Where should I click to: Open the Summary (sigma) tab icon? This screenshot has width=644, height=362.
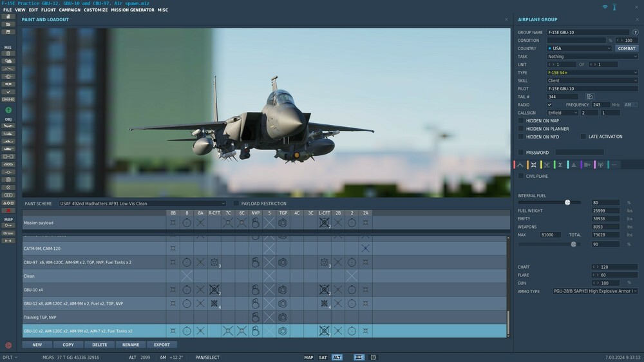pos(560,165)
